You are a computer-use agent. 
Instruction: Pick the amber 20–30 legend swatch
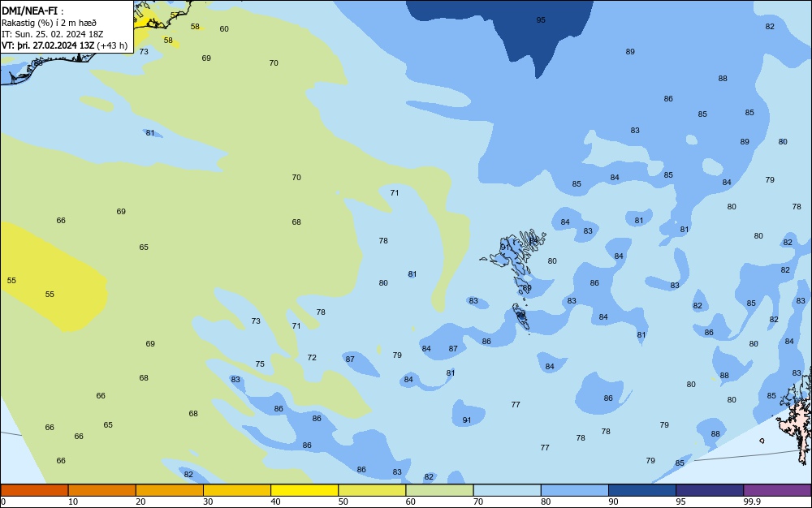tap(170, 490)
